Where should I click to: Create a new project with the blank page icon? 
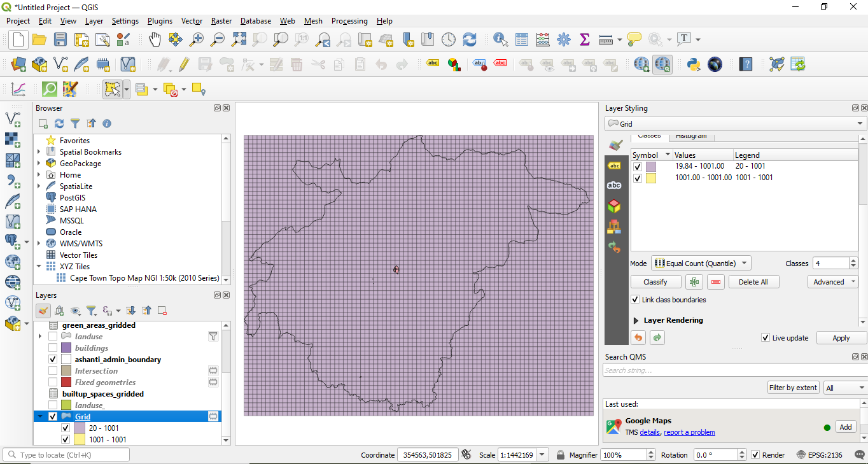click(x=18, y=39)
